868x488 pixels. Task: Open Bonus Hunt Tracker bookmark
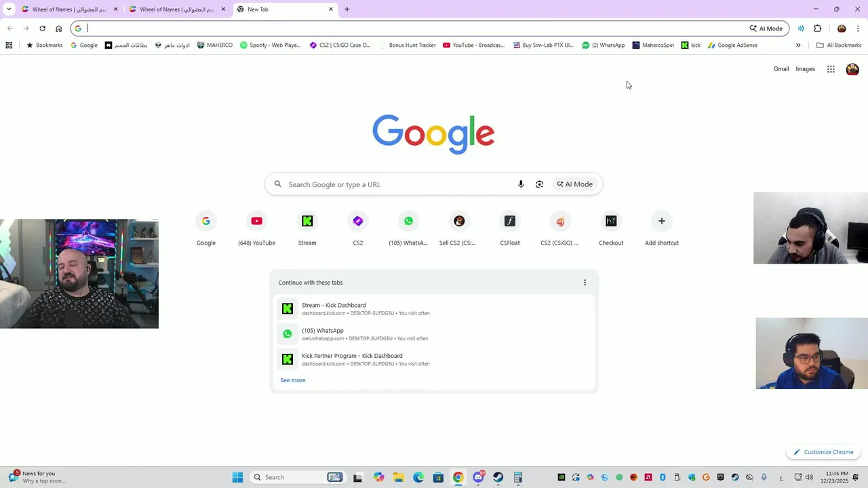coord(408,45)
